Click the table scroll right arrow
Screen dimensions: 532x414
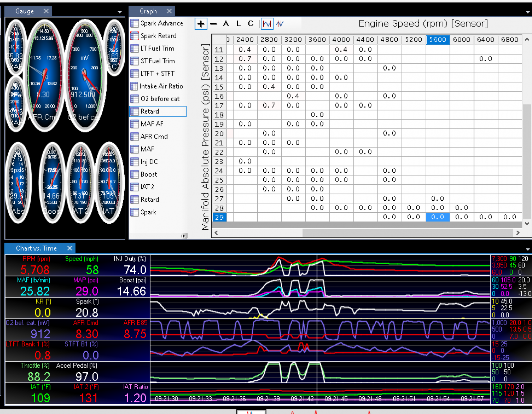[518, 233]
